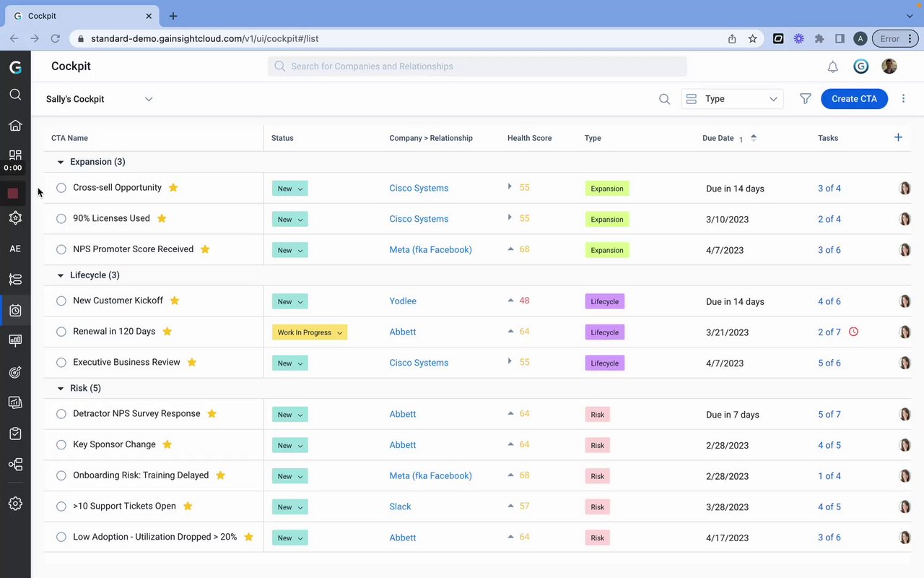924x578 pixels.
Task: Open the notifications bell
Action: click(x=833, y=66)
